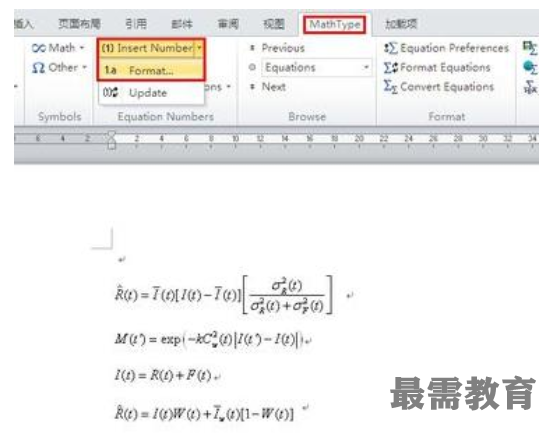Click the Format Equations sigma icon
The image size is (542, 433).
pyautogui.click(x=391, y=67)
